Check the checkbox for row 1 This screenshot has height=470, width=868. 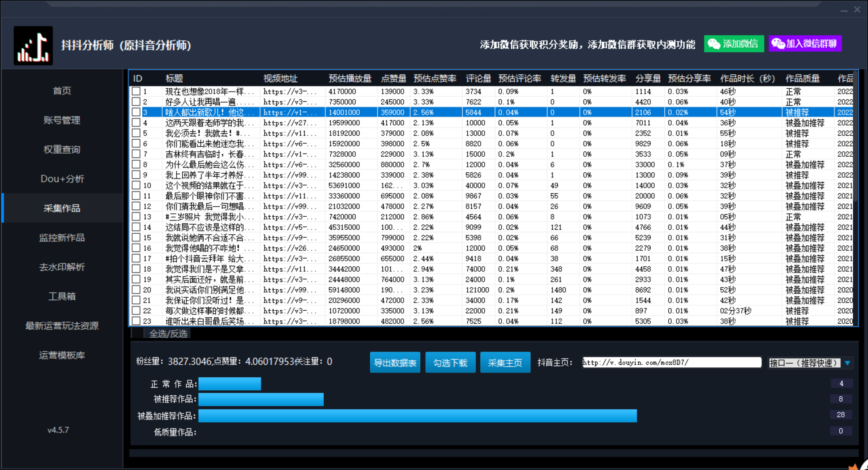click(x=136, y=91)
